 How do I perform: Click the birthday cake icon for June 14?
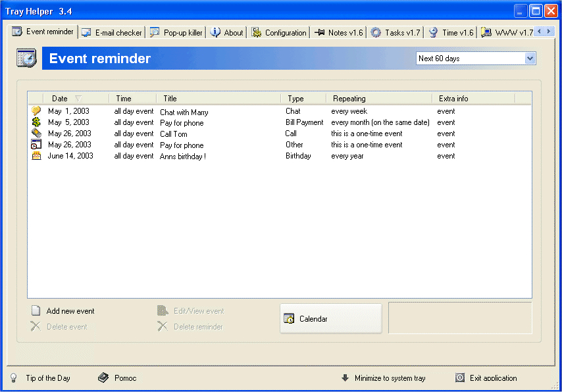tap(36, 155)
